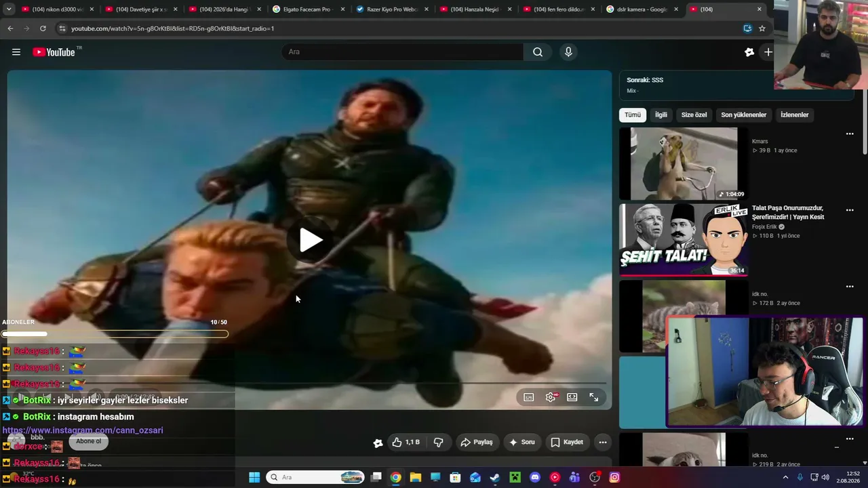Go back with the browser back arrow
The height and width of the screenshot is (488, 868).
(10, 28)
